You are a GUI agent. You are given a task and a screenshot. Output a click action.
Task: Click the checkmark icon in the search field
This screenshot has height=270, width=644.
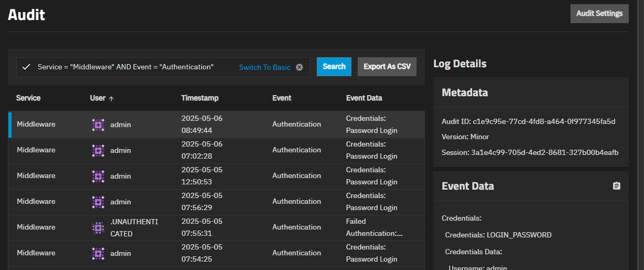click(x=26, y=67)
